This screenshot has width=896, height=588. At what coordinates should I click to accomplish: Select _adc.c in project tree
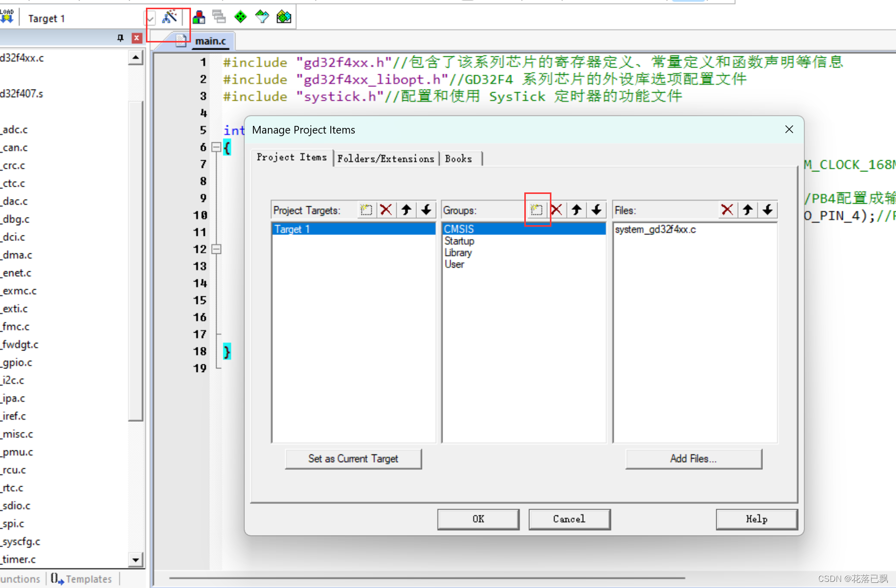point(14,129)
